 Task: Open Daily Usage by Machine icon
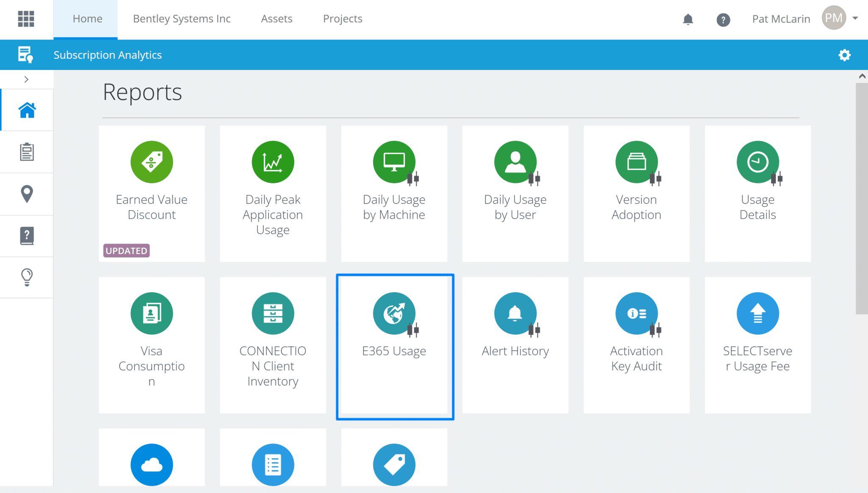pyautogui.click(x=394, y=162)
